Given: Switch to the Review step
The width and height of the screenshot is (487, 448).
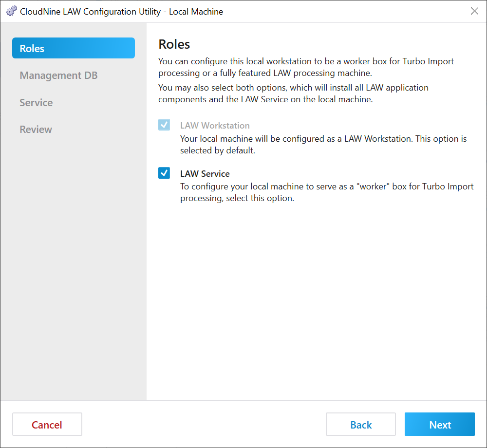Looking at the screenshot, I should tap(36, 130).
